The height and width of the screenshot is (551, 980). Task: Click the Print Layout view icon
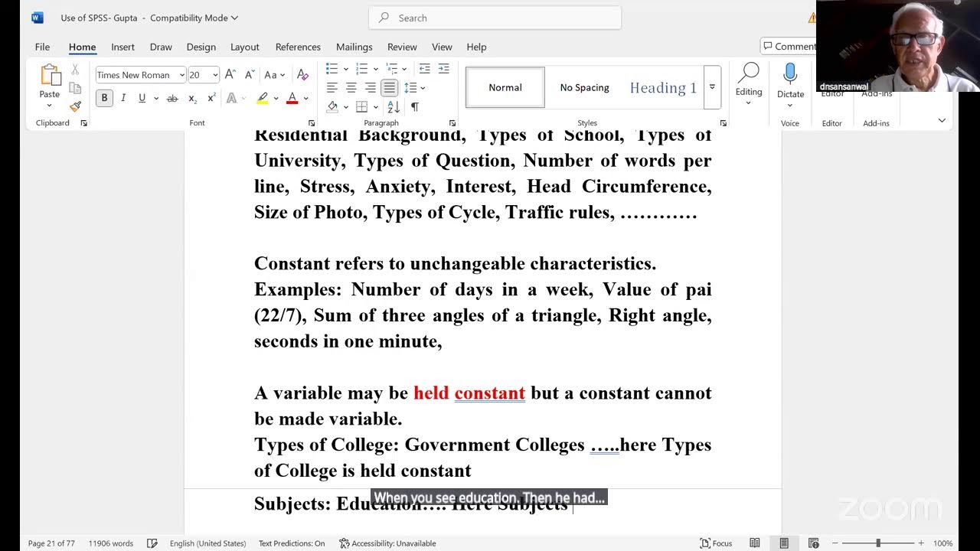coord(784,543)
